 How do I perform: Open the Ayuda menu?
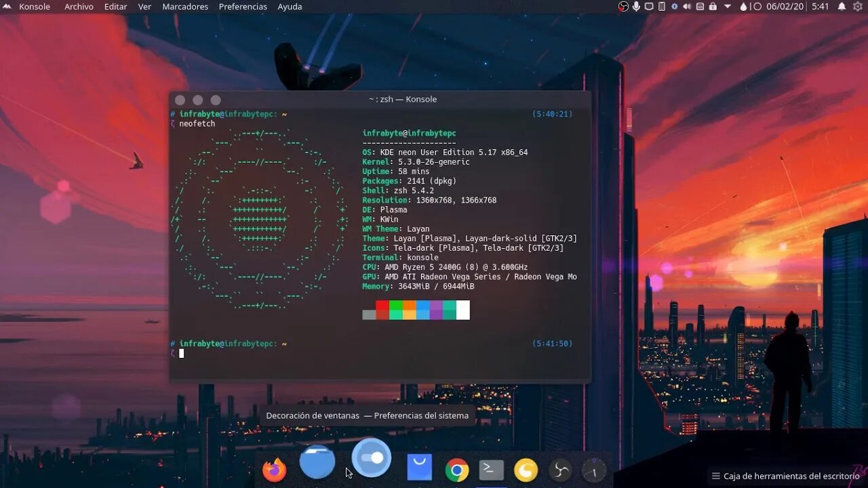[x=290, y=7]
